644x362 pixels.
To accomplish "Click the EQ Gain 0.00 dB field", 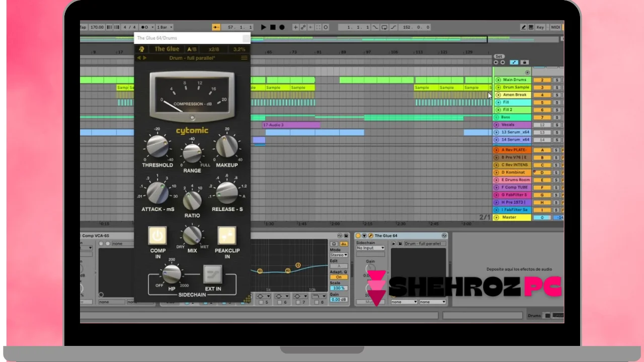I will tap(339, 300).
